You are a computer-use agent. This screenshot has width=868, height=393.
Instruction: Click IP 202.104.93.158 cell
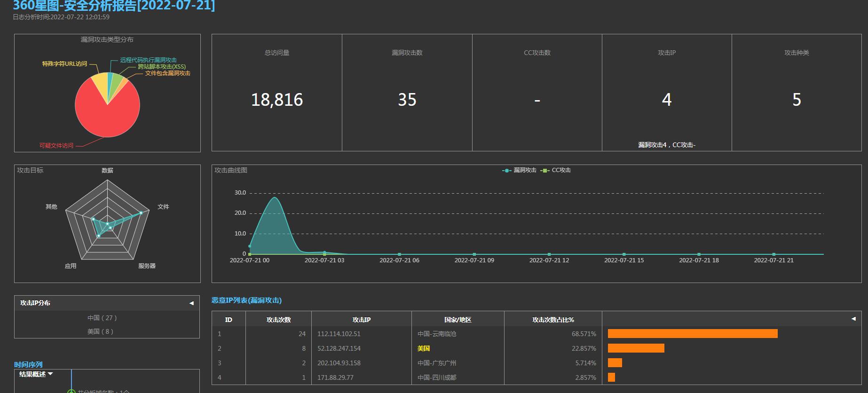[339, 363]
